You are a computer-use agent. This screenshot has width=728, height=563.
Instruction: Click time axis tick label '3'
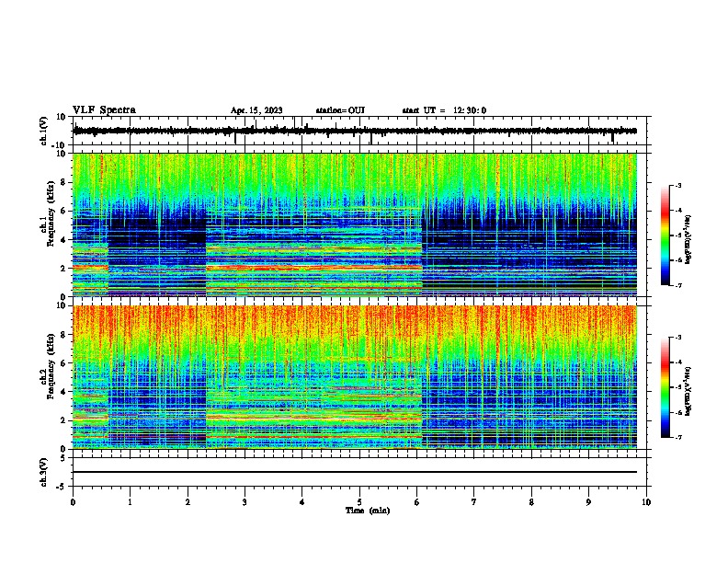[245, 502]
